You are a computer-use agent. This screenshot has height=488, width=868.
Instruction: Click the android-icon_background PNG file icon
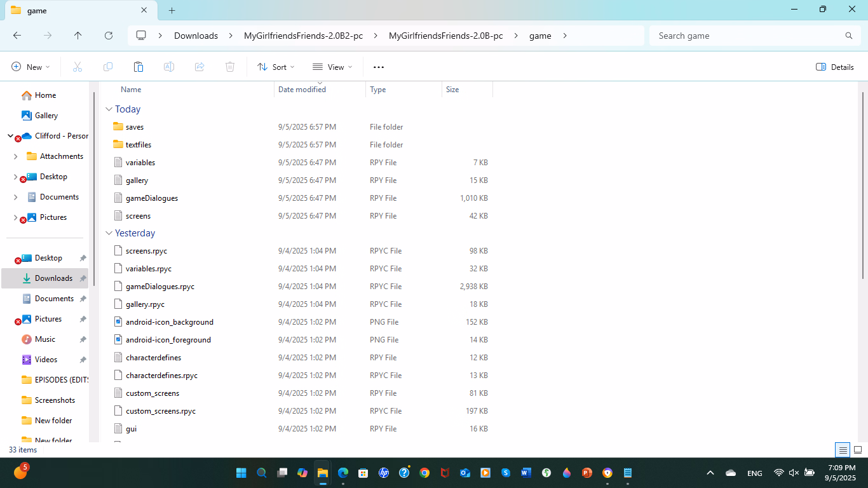[x=118, y=322]
